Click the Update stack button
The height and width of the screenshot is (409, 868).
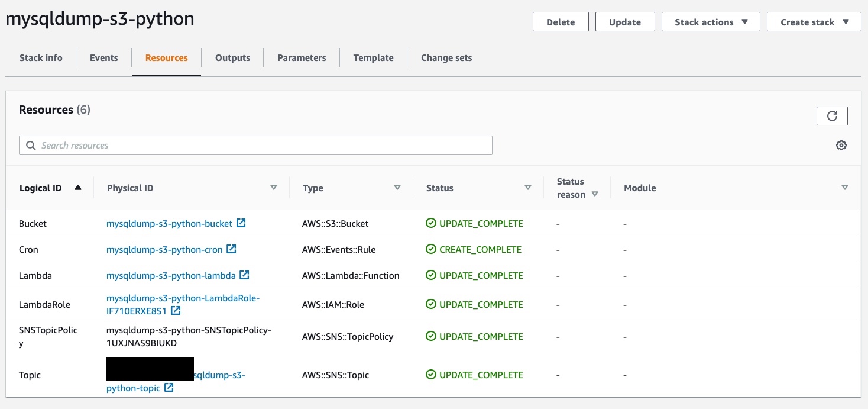point(625,22)
